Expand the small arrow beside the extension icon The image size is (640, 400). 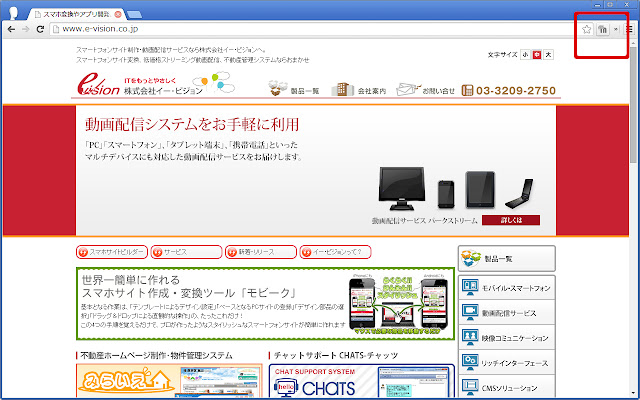tap(616, 29)
